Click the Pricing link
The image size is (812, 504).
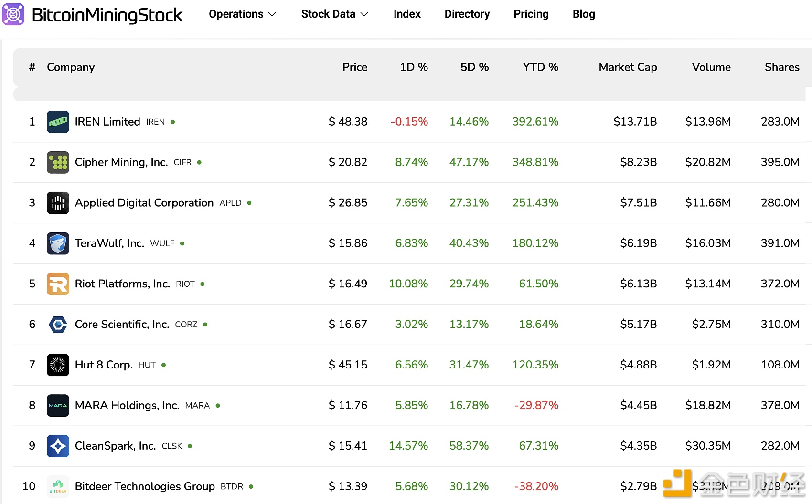pos(531,14)
